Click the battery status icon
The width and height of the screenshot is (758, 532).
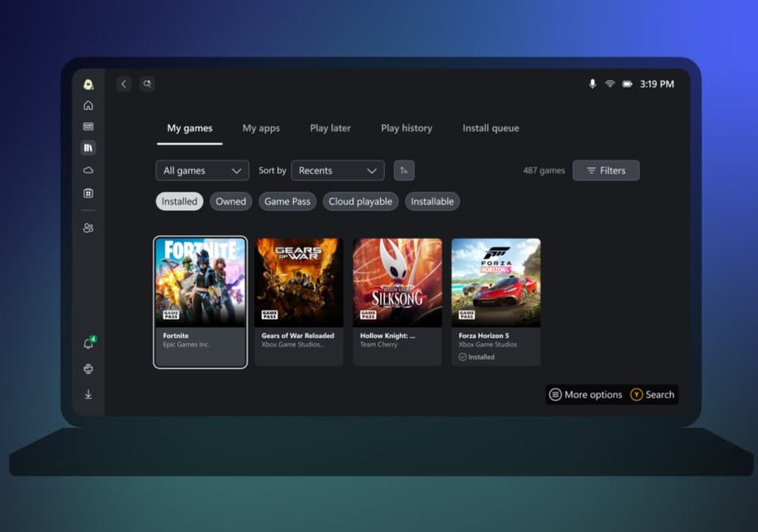627,84
